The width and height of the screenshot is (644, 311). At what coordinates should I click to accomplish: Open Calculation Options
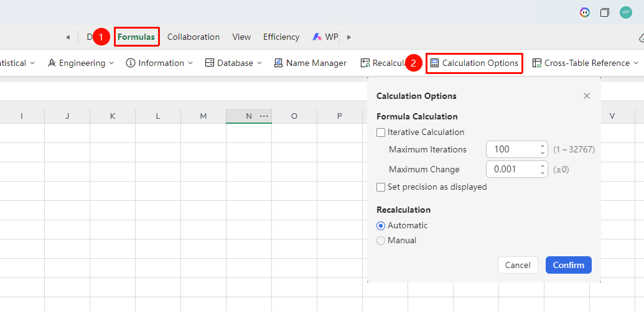[x=474, y=63]
